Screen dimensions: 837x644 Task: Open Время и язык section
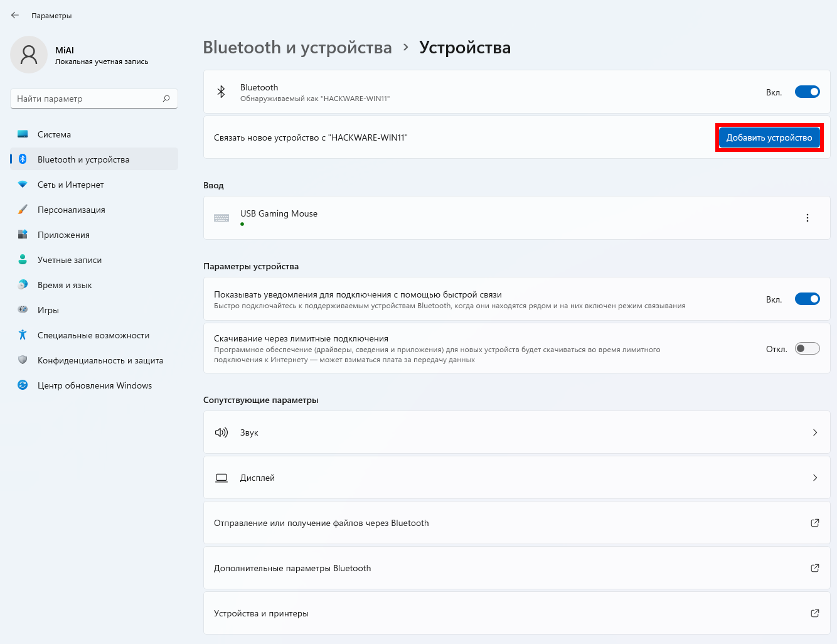click(x=94, y=285)
